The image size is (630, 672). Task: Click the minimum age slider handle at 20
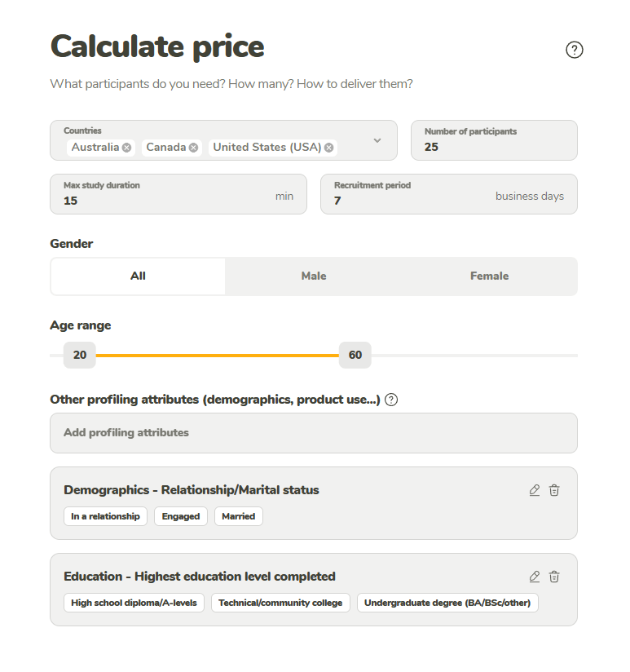(x=80, y=355)
